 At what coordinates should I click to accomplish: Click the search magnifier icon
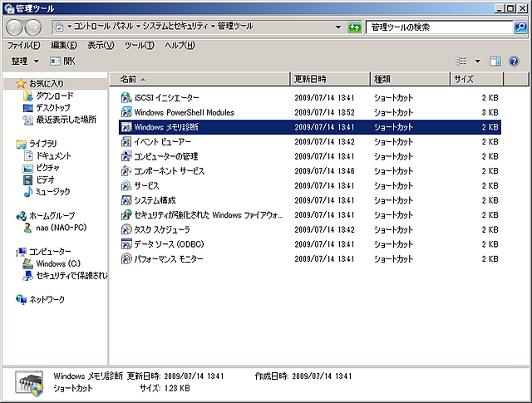pyautogui.click(x=520, y=27)
